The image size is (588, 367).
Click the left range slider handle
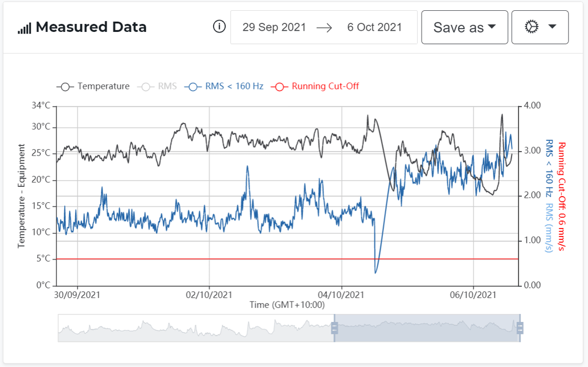334,328
